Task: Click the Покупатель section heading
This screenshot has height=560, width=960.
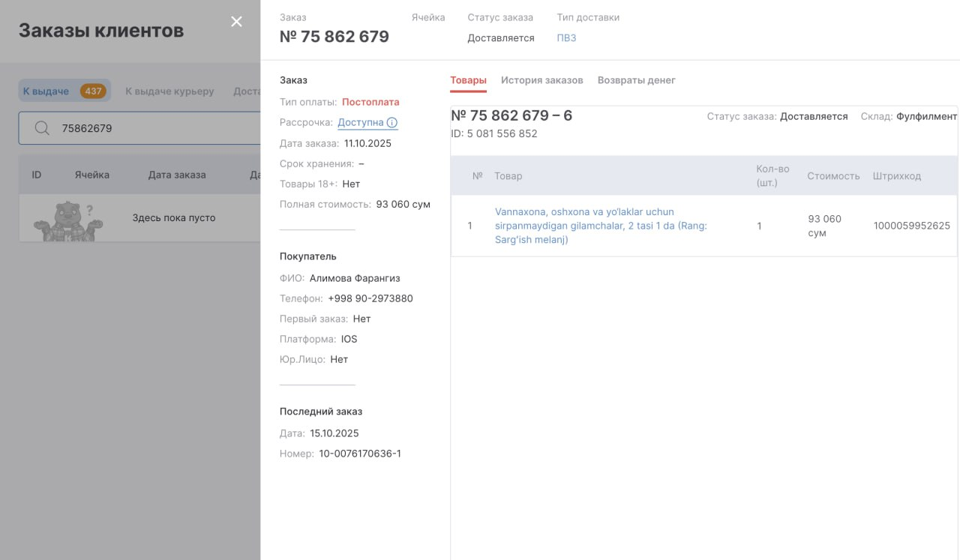Action: pyautogui.click(x=308, y=256)
